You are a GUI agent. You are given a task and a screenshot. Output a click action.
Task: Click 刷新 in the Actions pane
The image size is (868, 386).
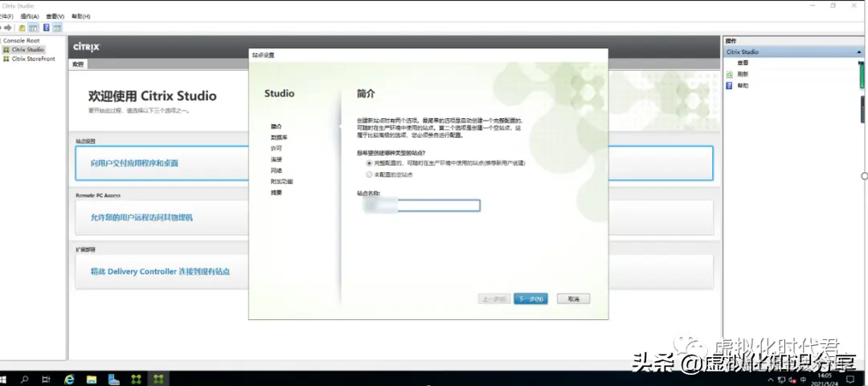[x=743, y=74]
